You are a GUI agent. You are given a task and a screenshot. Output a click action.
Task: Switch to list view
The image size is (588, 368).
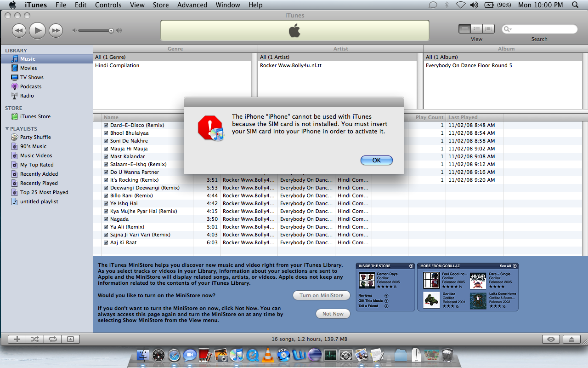[x=464, y=29]
